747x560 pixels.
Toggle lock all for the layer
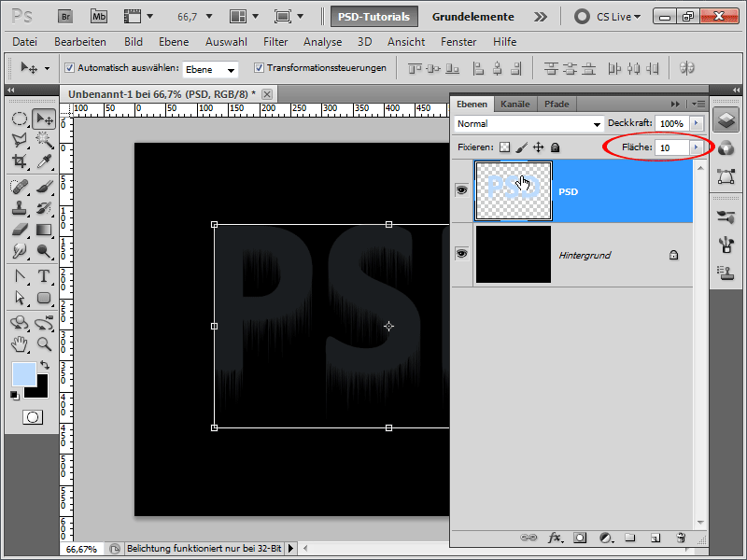(555, 147)
